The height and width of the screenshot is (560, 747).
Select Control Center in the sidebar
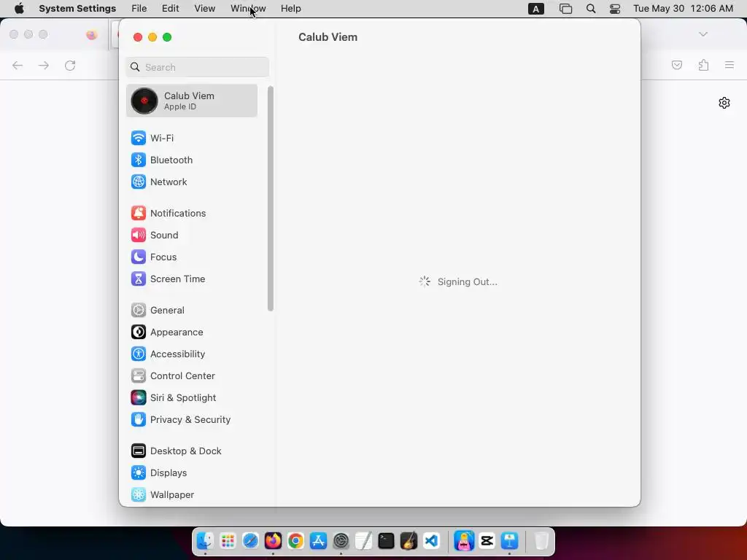192,376
